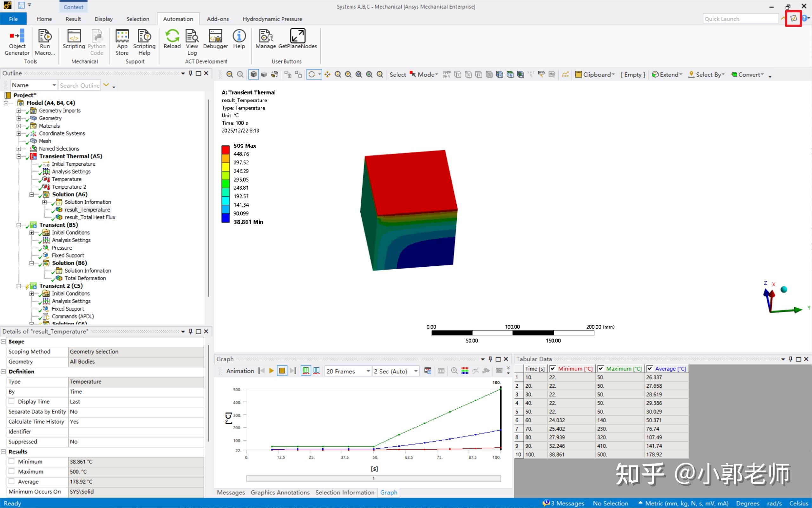This screenshot has width=812, height=508.
Task: Open the Select By dropdown
Action: coord(706,75)
